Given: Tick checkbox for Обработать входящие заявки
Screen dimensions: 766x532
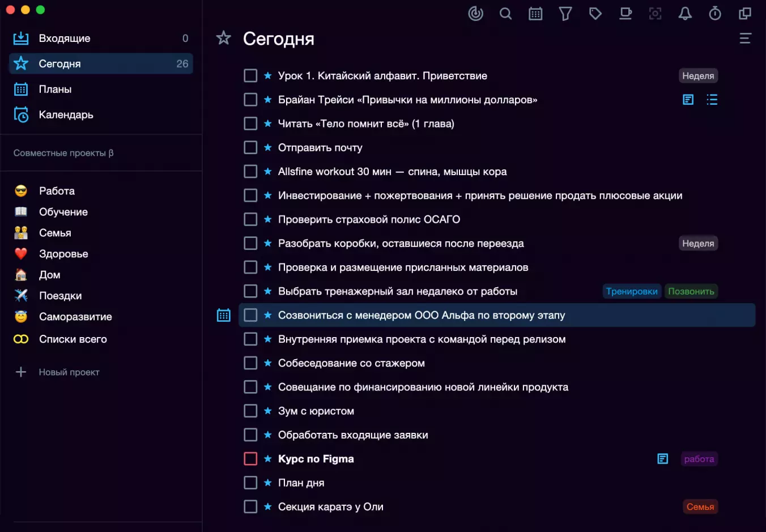Looking at the screenshot, I should tap(250, 435).
